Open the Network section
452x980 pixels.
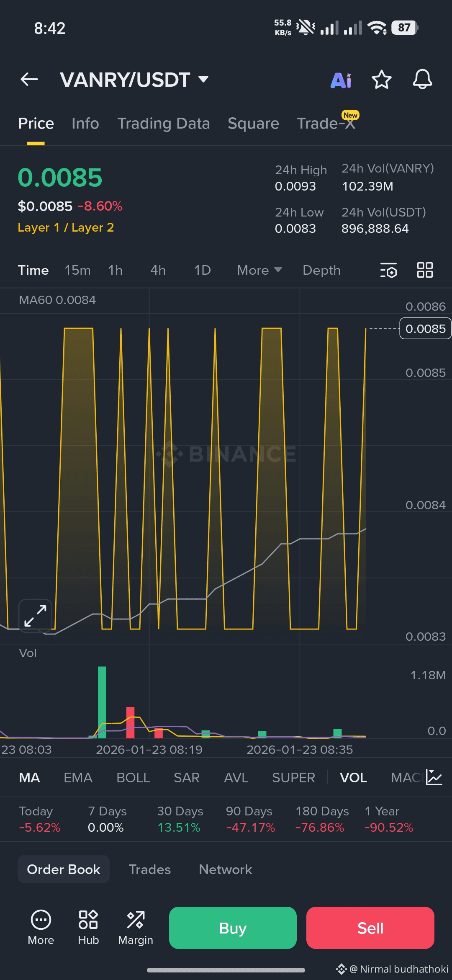pos(226,869)
